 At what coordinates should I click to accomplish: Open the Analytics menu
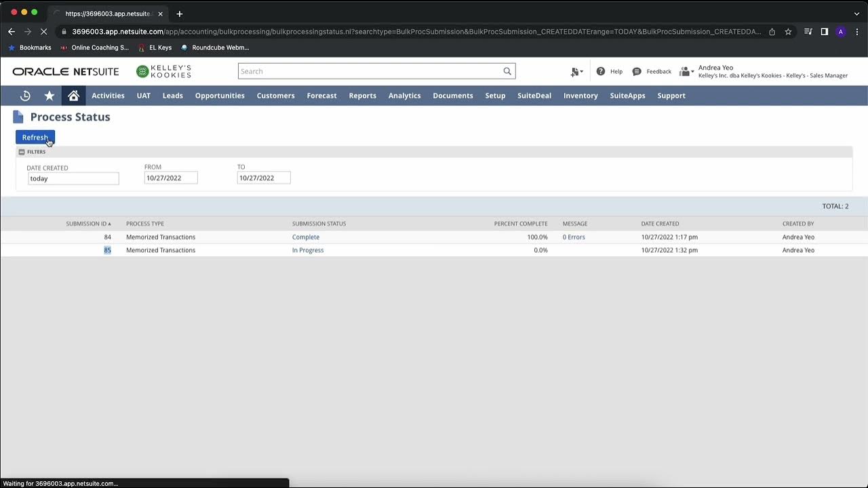click(405, 96)
